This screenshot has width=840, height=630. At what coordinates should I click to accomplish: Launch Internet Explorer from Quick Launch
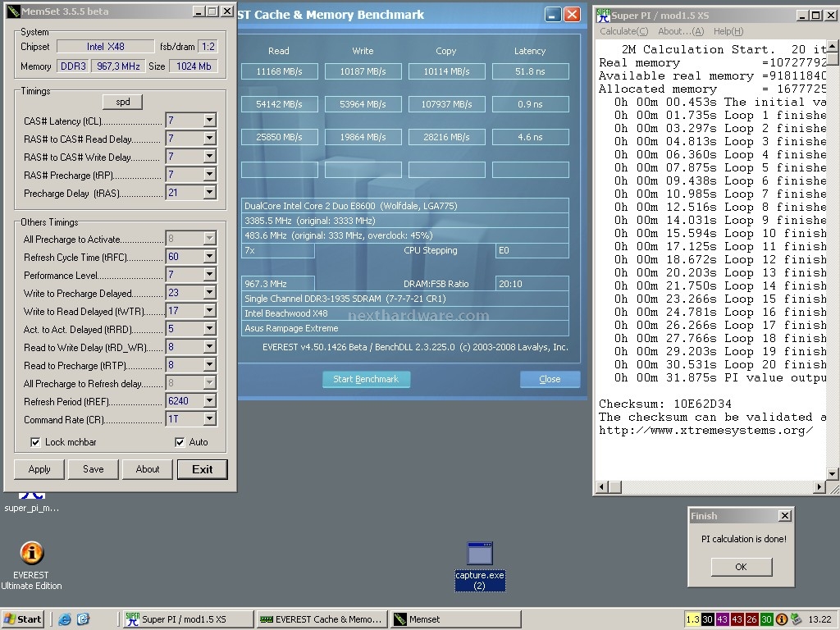[65, 619]
